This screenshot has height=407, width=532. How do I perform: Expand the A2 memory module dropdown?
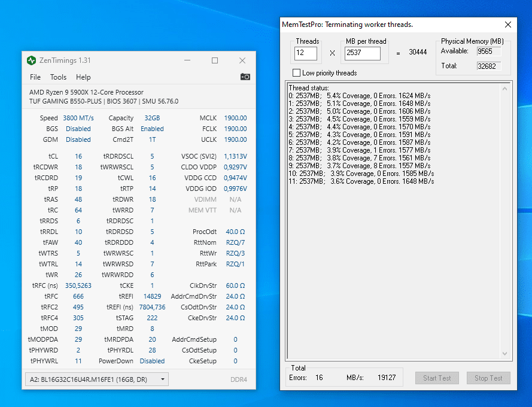tap(97, 379)
